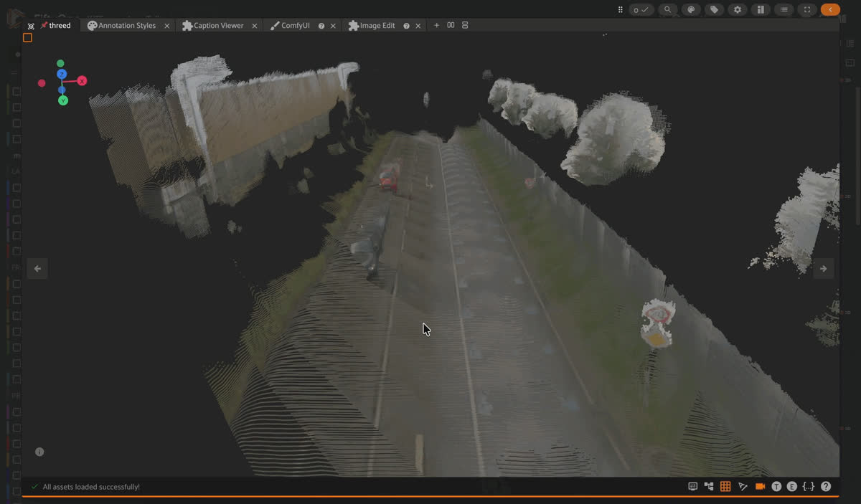Click the unlabeled red axis ball on the gizmo
Image resolution: width=861 pixels, height=504 pixels.
click(x=42, y=83)
